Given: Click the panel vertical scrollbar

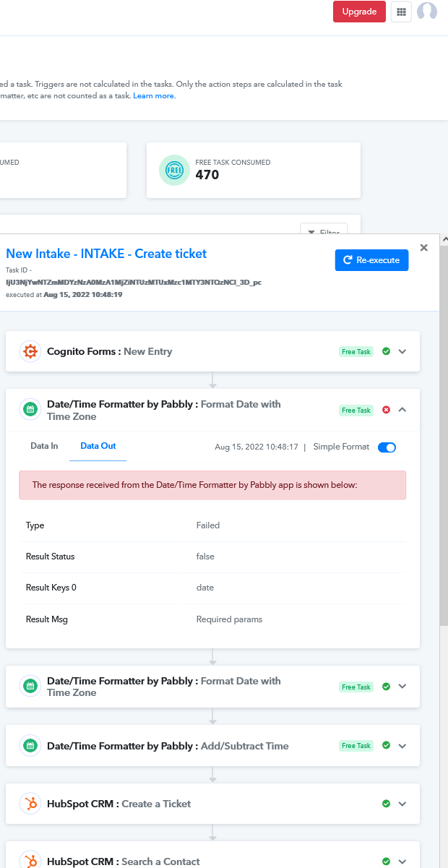Looking at the screenshot, I should pyautogui.click(x=444, y=436).
